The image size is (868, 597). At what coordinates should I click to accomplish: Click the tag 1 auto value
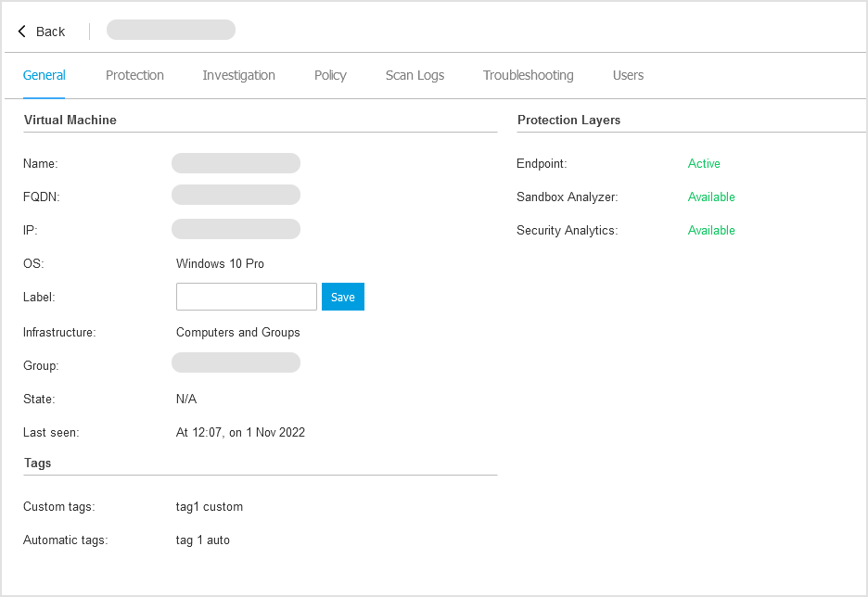(202, 540)
